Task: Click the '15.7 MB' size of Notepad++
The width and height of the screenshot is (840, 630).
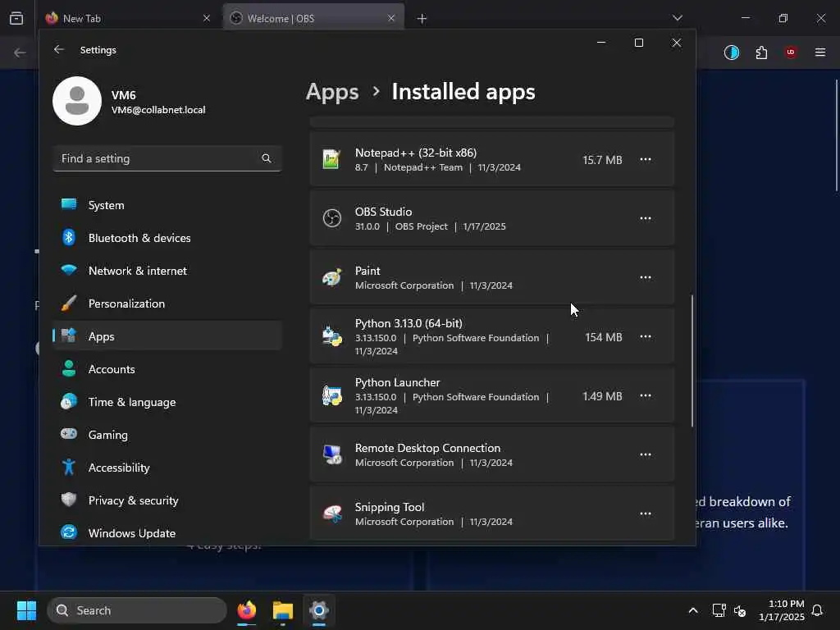Action: pyautogui.click(x=602, y=160)
